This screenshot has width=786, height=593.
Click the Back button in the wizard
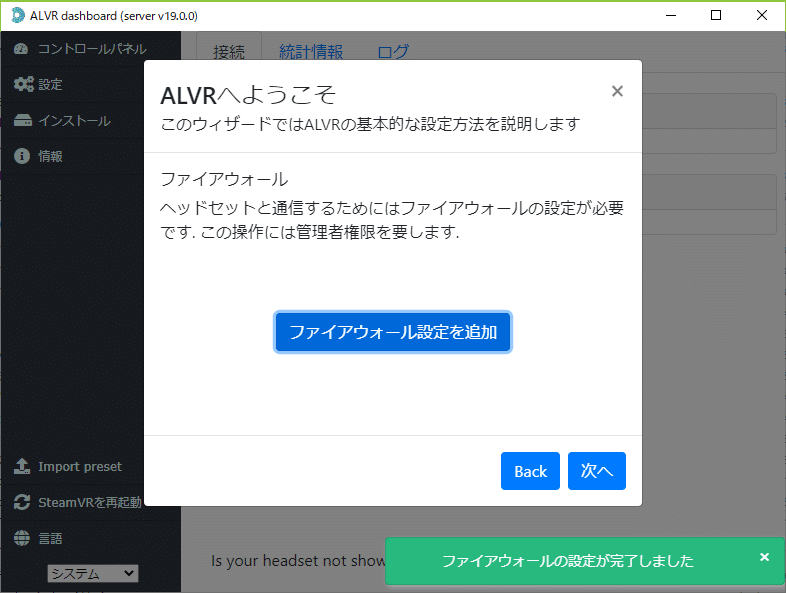530,471
